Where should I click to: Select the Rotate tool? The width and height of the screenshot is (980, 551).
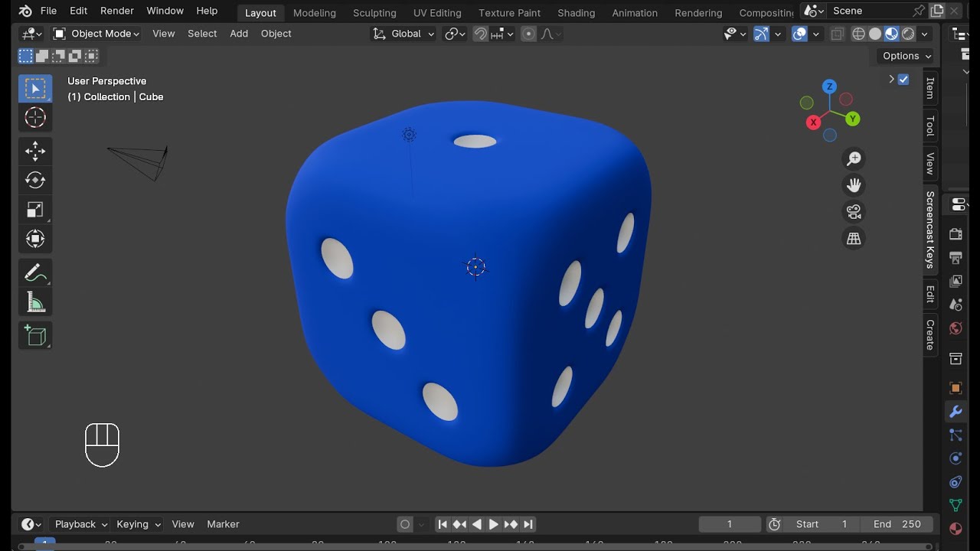(x=35, y=180)
